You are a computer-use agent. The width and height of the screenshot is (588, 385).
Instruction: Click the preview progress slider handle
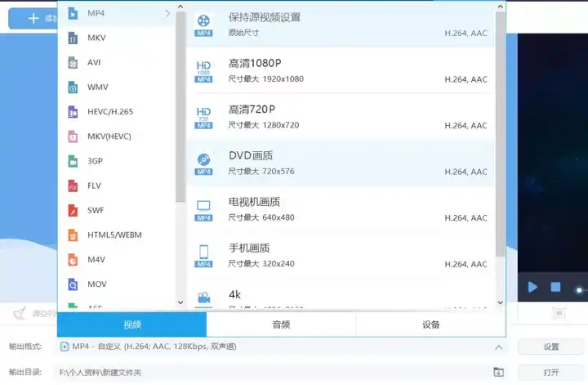(x=579, y=290)
